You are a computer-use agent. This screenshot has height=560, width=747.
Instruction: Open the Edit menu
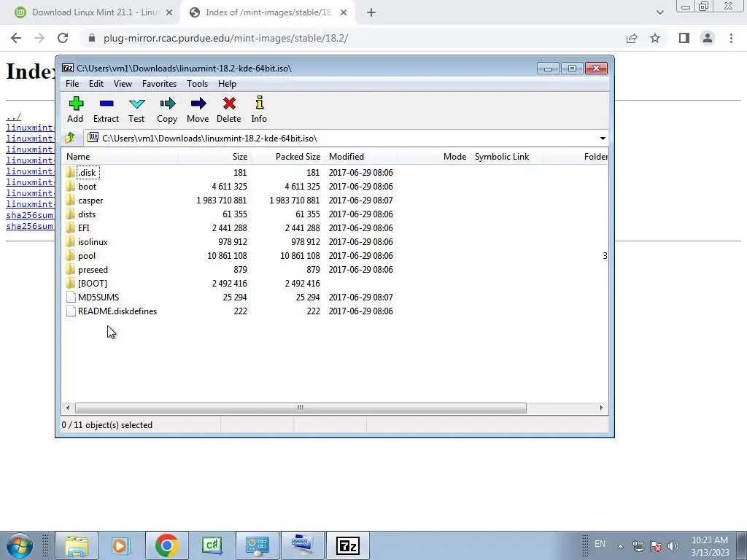[96, 84]
